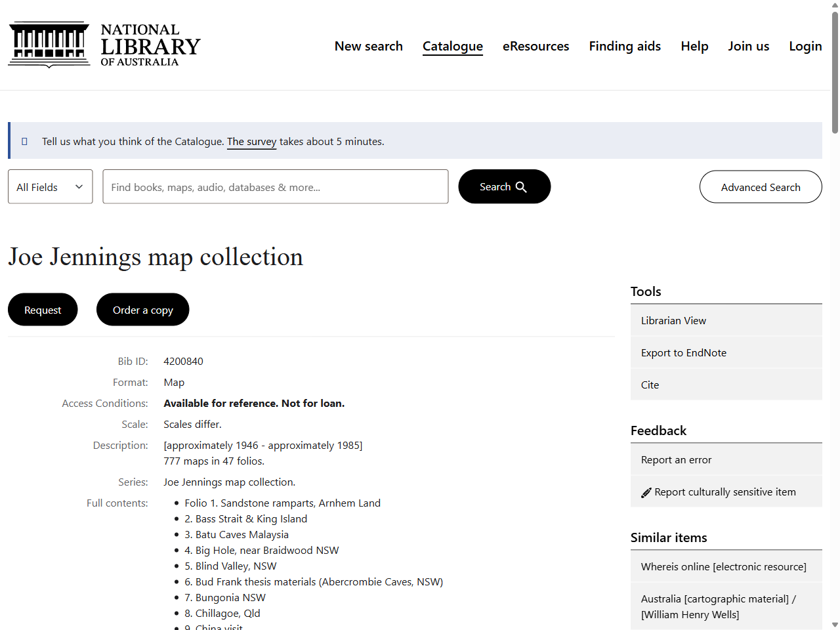Click the info icon in the survey banner
Viewport: 840px width, 630px height.
point(24,140)
